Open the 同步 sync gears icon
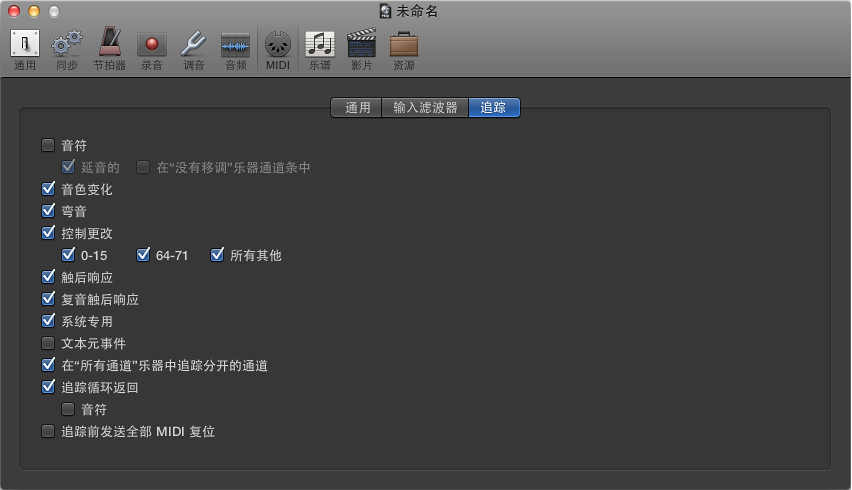852x490 pixels. tap(67, 50)
